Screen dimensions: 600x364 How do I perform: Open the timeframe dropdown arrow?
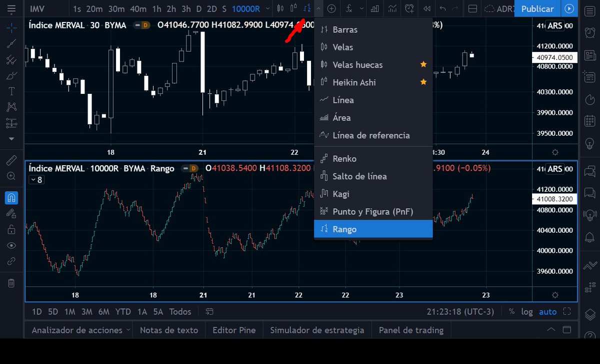click(x=267, y=8)
